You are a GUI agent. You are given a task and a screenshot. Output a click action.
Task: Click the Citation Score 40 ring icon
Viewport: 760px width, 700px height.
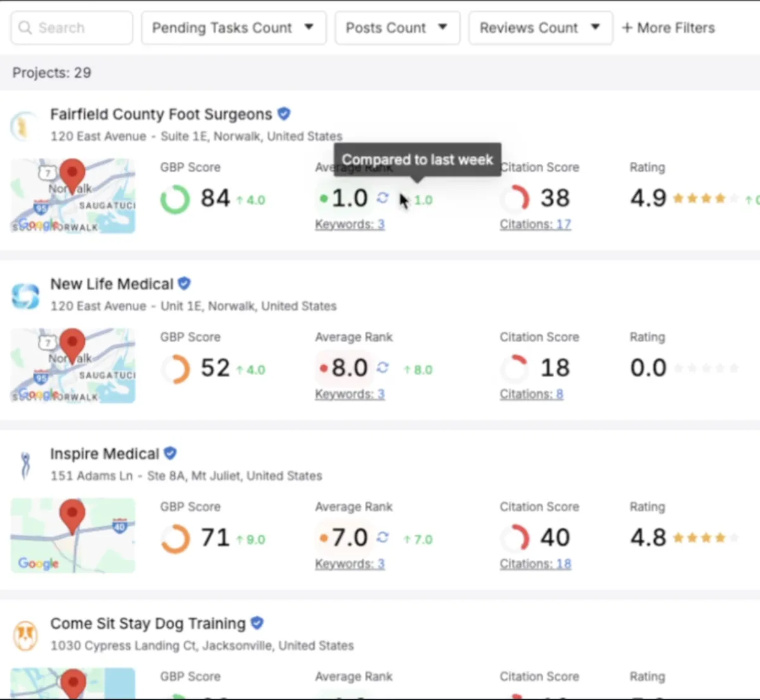[515, 538]
